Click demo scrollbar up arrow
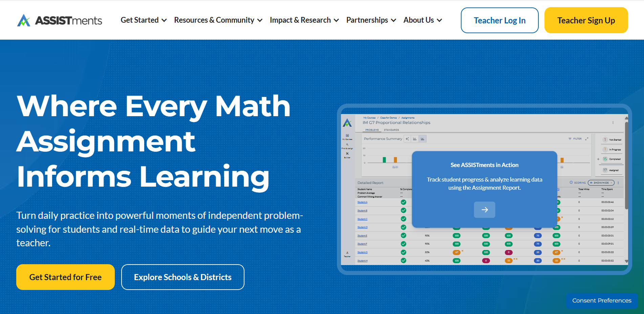The image size is (644, 314). (x=626, y=118)
